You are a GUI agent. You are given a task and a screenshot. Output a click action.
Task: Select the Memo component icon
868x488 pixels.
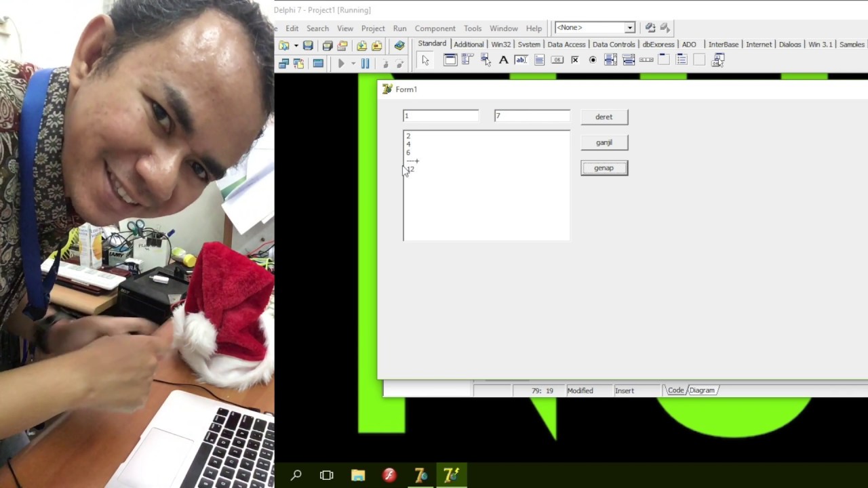(x=539, y=60)
